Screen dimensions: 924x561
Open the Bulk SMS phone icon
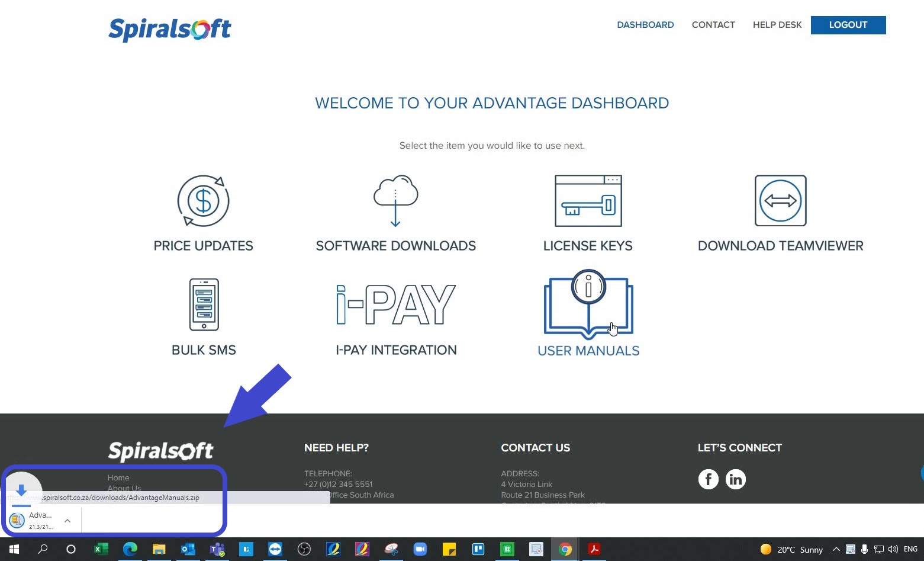[x=204, y=304]
